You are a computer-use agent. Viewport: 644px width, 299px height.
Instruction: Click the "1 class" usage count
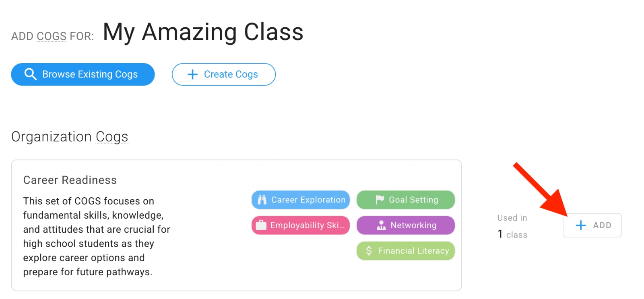(x=512, y=234)
